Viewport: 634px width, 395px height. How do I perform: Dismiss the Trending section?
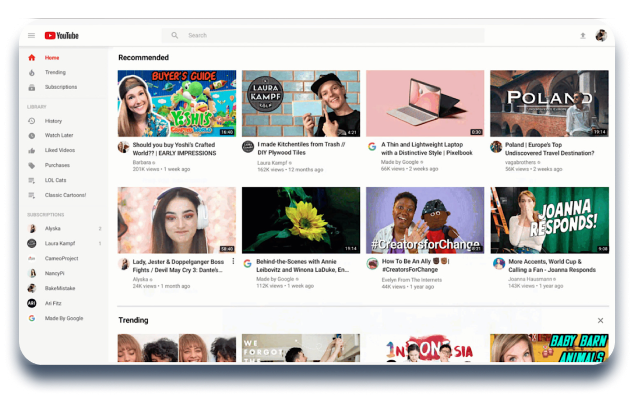[600, 320]
